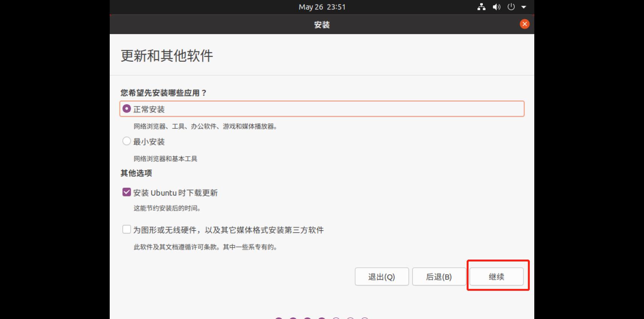Enable third-party software 第三方软件 checkbox
The height and width of the screenshot is (319, 644).
pyautogui.click(x=127, y=229)
